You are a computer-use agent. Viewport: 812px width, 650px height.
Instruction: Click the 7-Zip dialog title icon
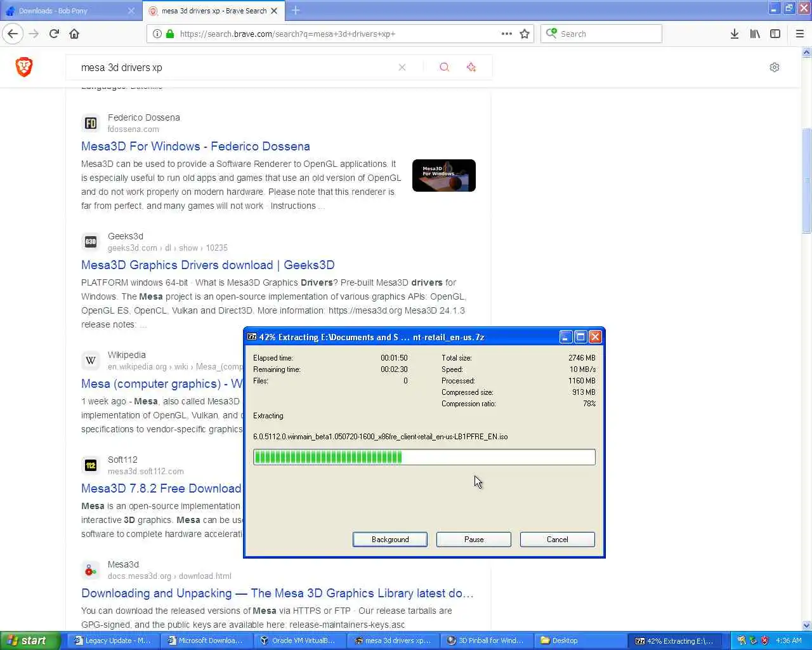click(252, 337)
